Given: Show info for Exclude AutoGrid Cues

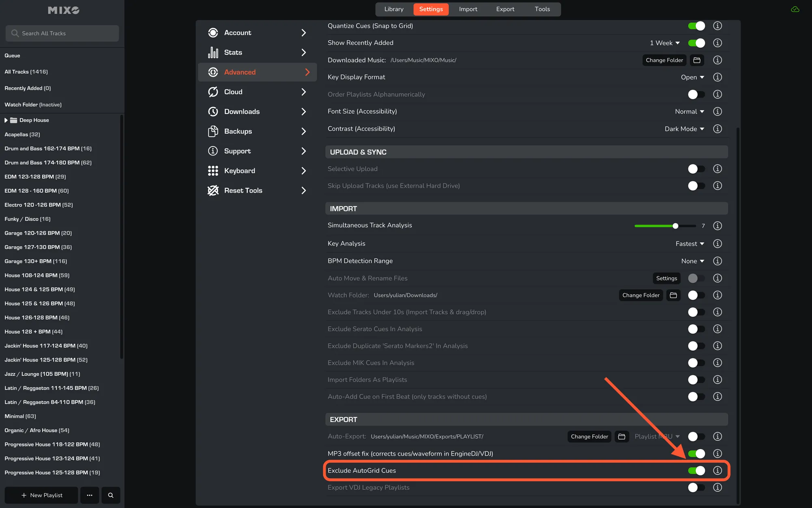Looking at the screenshot, I should (x=717, y=470).
